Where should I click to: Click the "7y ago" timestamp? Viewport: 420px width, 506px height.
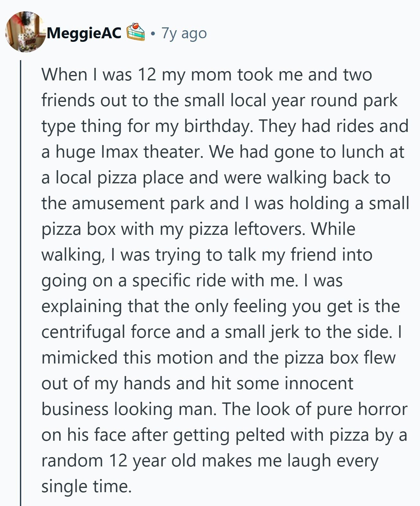(184, 33)
